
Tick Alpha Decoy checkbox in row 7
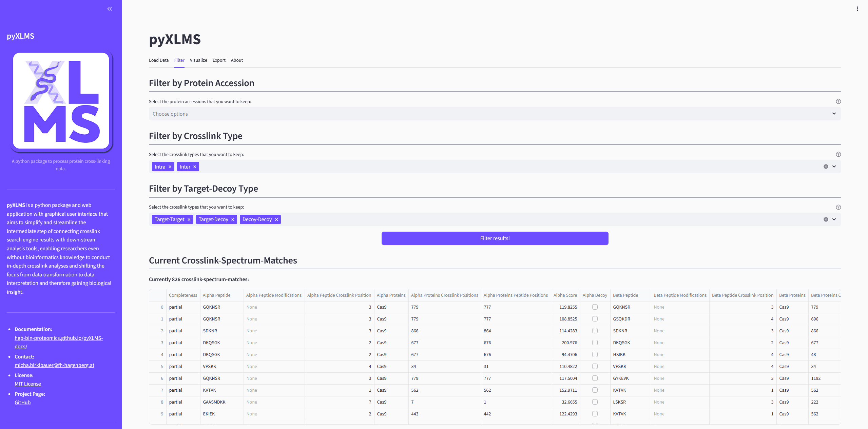[595, 390]
